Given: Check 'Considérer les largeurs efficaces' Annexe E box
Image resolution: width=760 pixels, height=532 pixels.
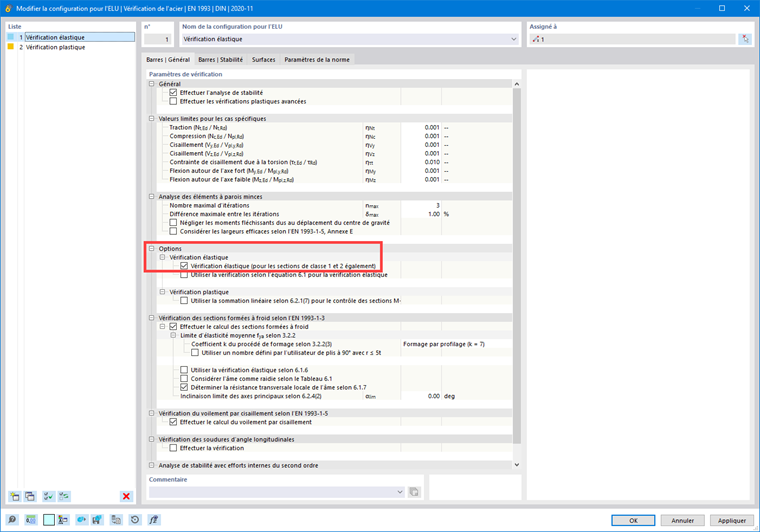Looking at the screenshot, I should (x=173, y=232).
